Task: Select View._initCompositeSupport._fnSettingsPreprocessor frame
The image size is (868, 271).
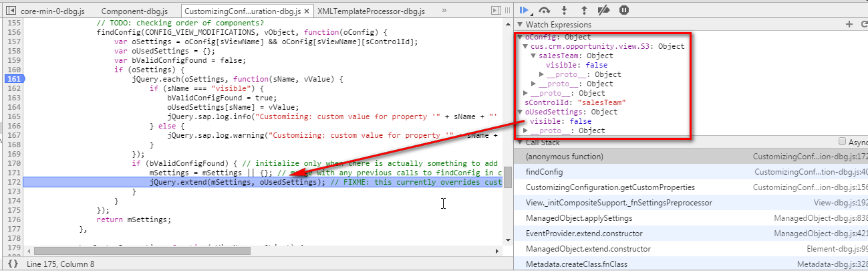Action: (x=691, y=203)
